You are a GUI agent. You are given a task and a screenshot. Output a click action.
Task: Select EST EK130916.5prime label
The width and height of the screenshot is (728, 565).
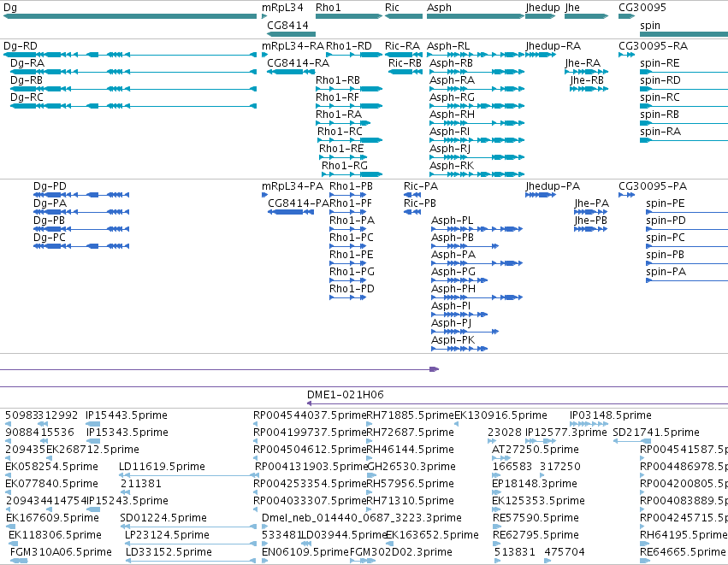pyautogui.click(x=500, y=415)
